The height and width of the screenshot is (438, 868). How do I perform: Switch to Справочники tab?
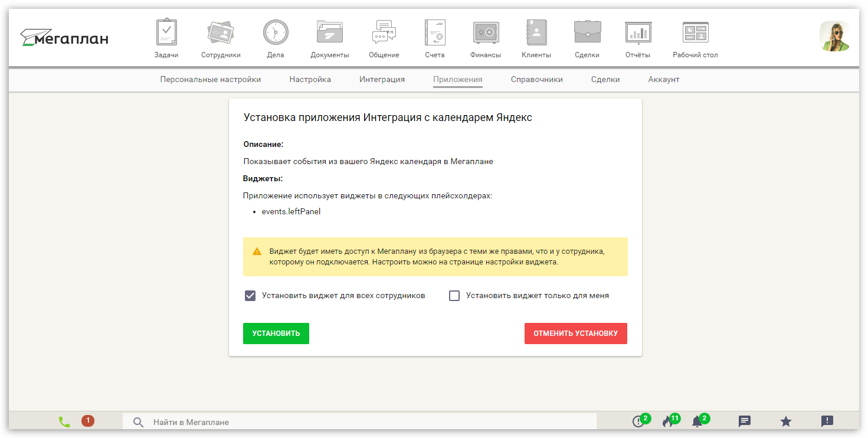coord(537,80)
